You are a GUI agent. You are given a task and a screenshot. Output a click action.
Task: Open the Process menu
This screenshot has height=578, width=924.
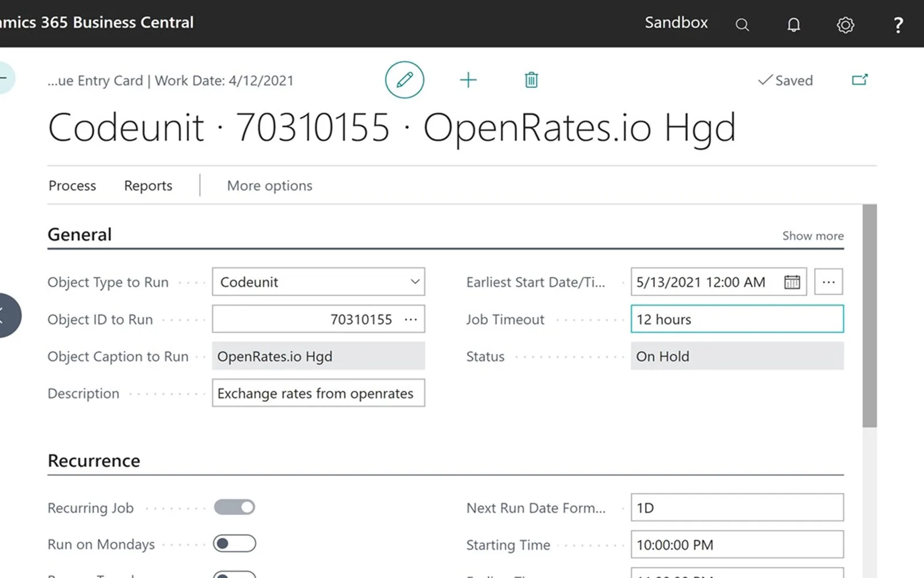(x=72, y=186)
